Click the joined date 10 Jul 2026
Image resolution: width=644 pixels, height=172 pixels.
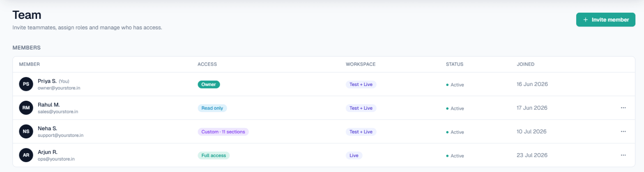click(x=531, y=132)
